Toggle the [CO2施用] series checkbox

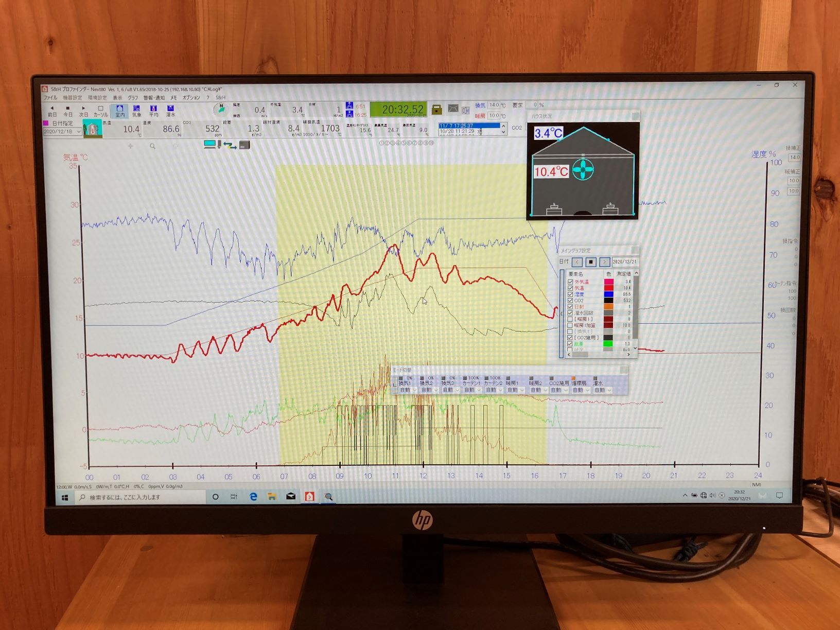tap(570, 338)
